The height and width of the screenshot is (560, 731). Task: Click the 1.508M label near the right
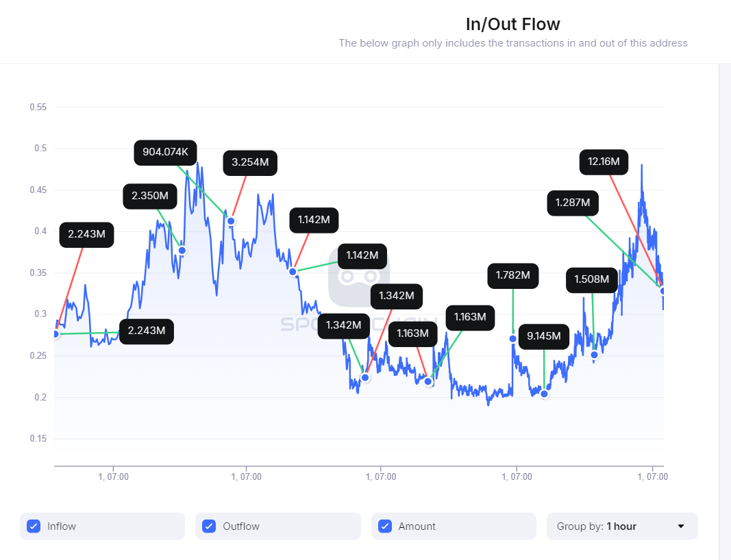point(591,279)
